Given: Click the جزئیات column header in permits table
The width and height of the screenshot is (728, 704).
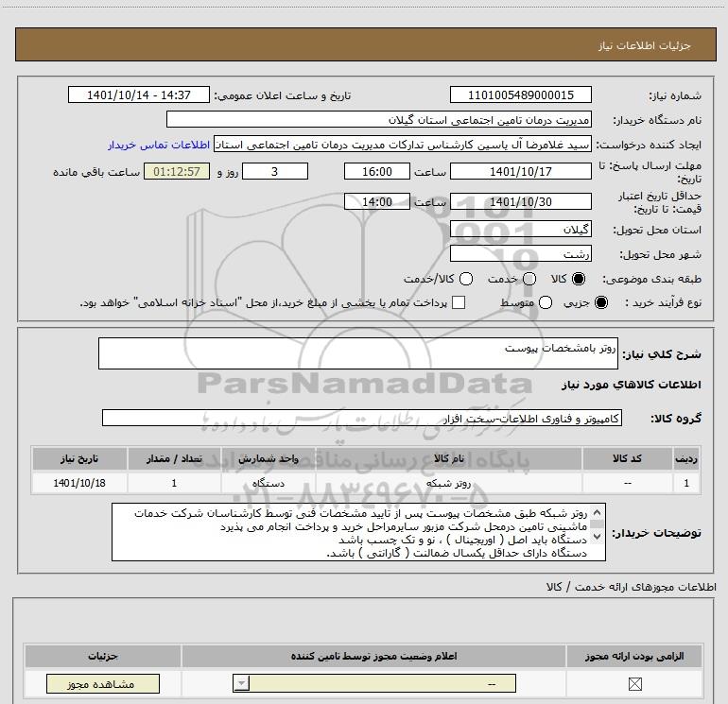Looking at the screenshot, I should (103, 656).
